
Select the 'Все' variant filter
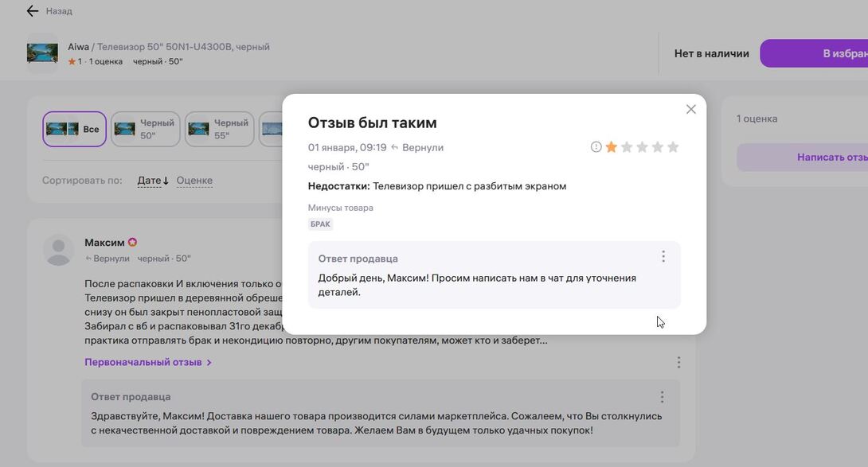click(74, 129)
